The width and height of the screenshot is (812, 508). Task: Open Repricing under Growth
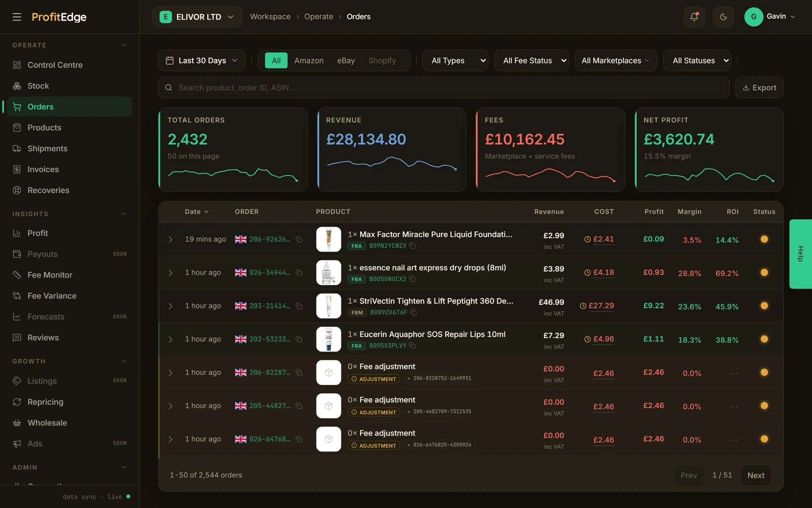69,402
